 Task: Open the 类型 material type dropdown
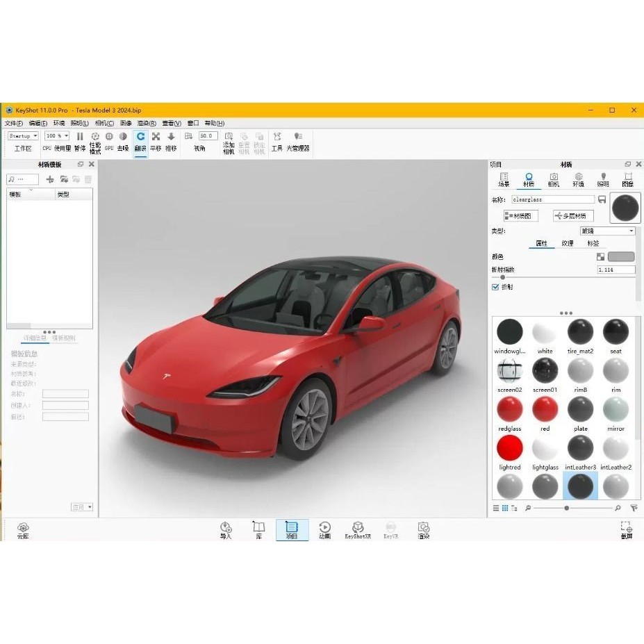607,231
